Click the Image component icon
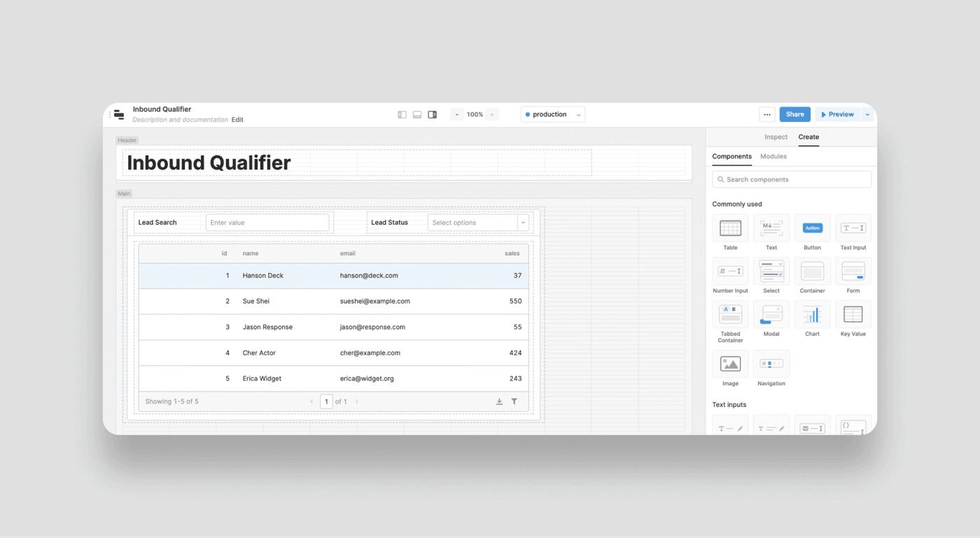This screenshot has width=980, height=538. point(730,364)
